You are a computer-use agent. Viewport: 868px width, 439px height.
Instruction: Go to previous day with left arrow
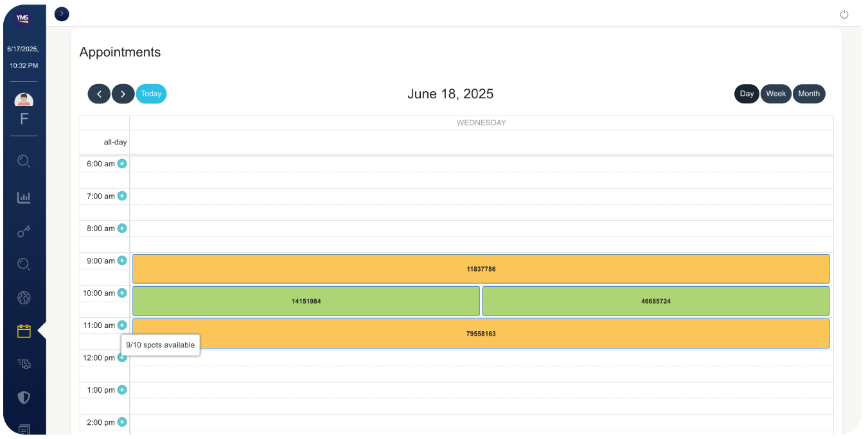(x=99, y=94)
